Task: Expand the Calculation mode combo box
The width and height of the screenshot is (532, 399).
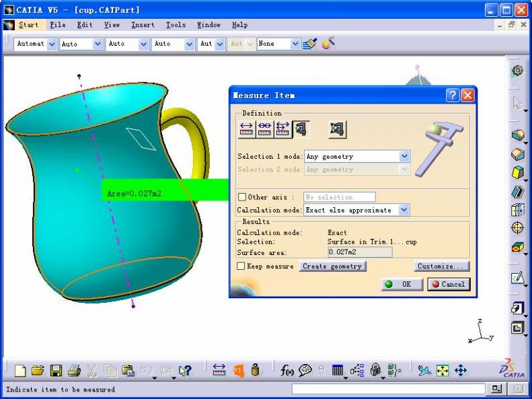Action: [x=404, y=210]
